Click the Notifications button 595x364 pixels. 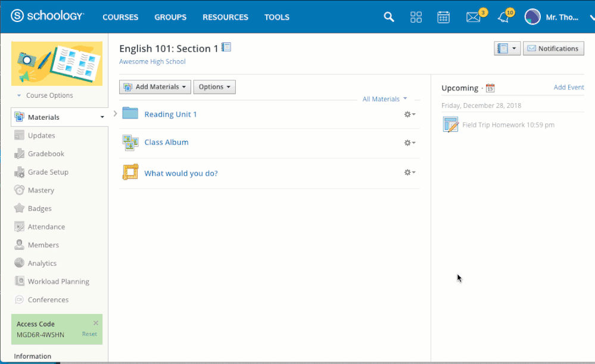(553, 49)
